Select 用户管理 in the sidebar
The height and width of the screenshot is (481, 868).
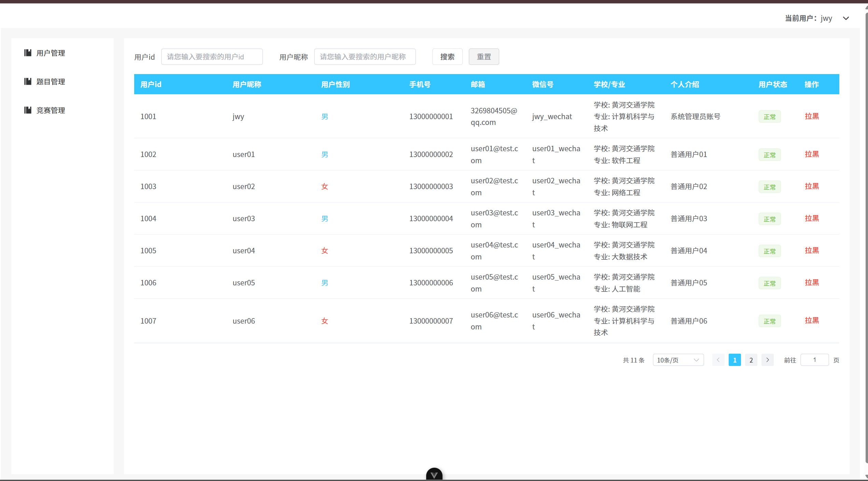[51, 53]
